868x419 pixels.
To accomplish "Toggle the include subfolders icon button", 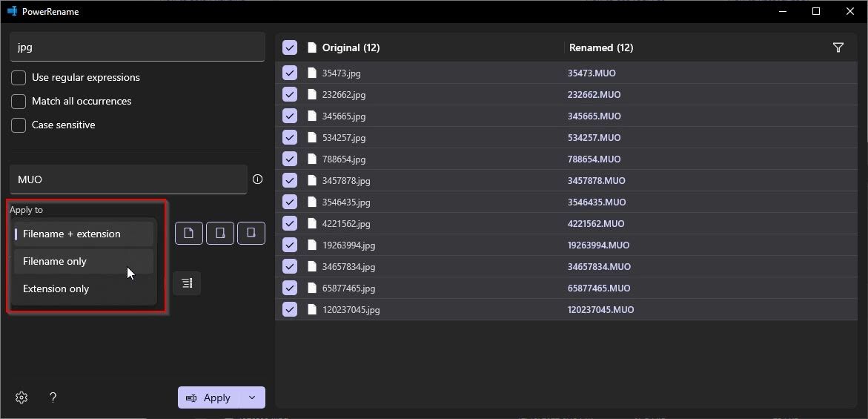I will point(251,233).
